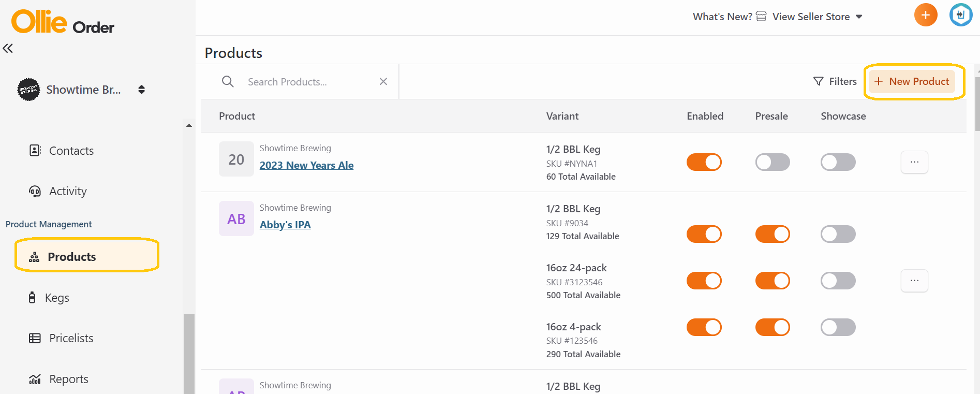Click the Showcase column header

coord(843,116)
